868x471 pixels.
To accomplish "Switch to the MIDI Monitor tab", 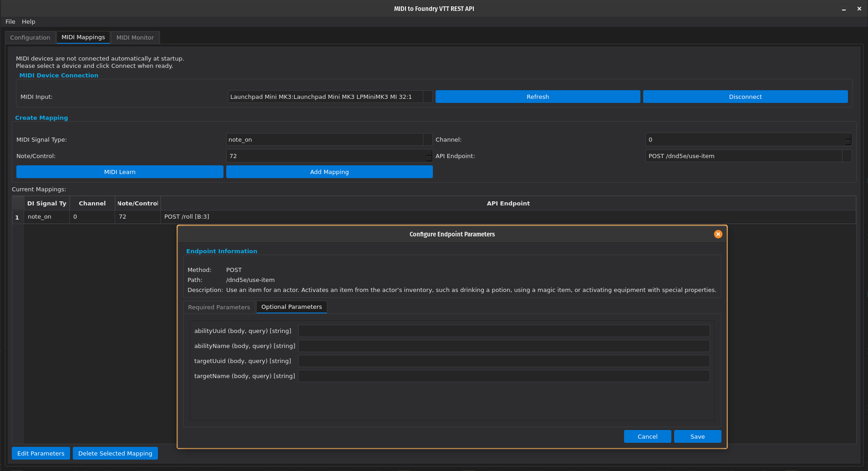I will pos(135,37).
